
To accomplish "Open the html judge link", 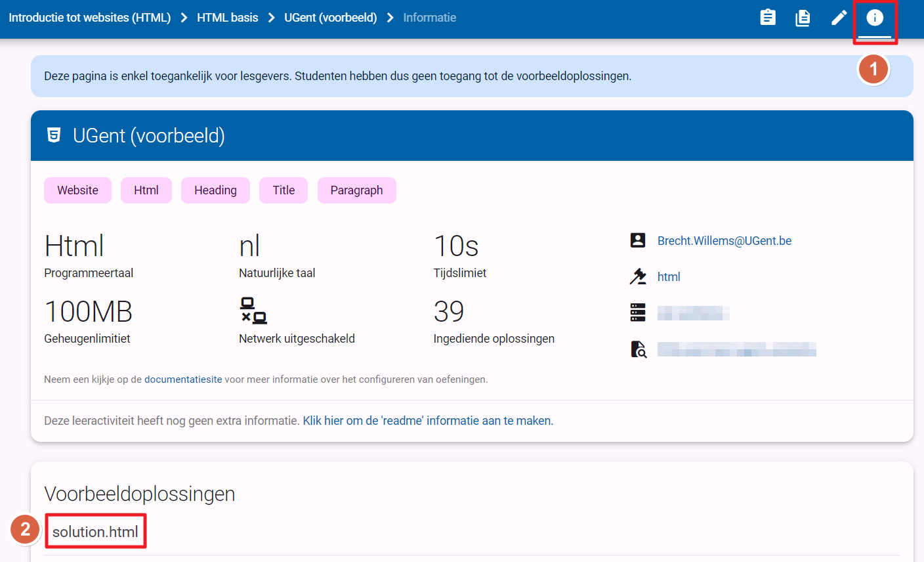I will (668, 277).
